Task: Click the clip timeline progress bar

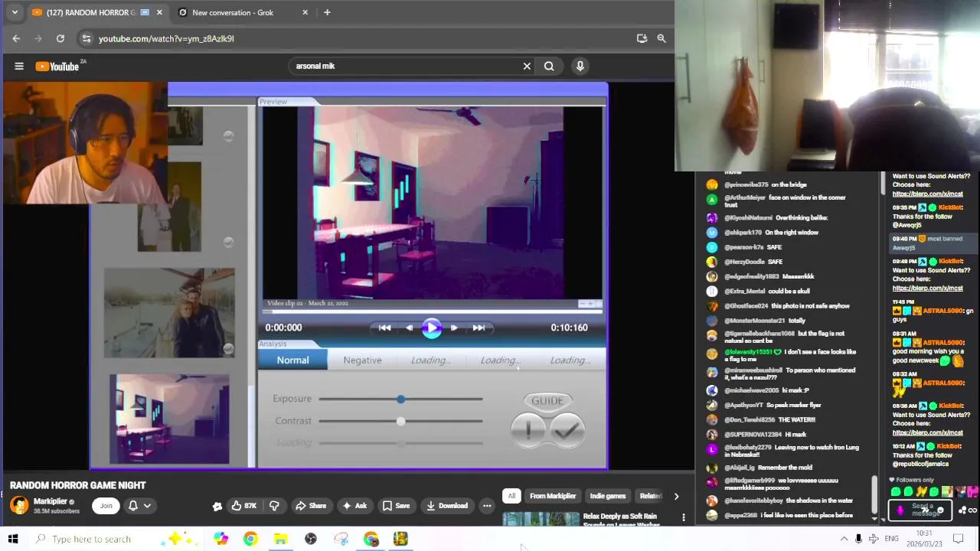Action: pyautogui.click(x=433, y=311)
